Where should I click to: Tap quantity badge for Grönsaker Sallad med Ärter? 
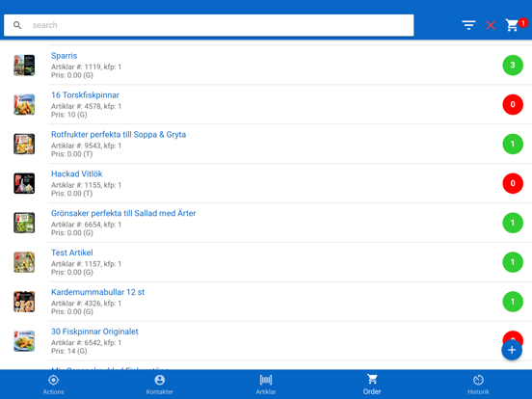(513, 223)
